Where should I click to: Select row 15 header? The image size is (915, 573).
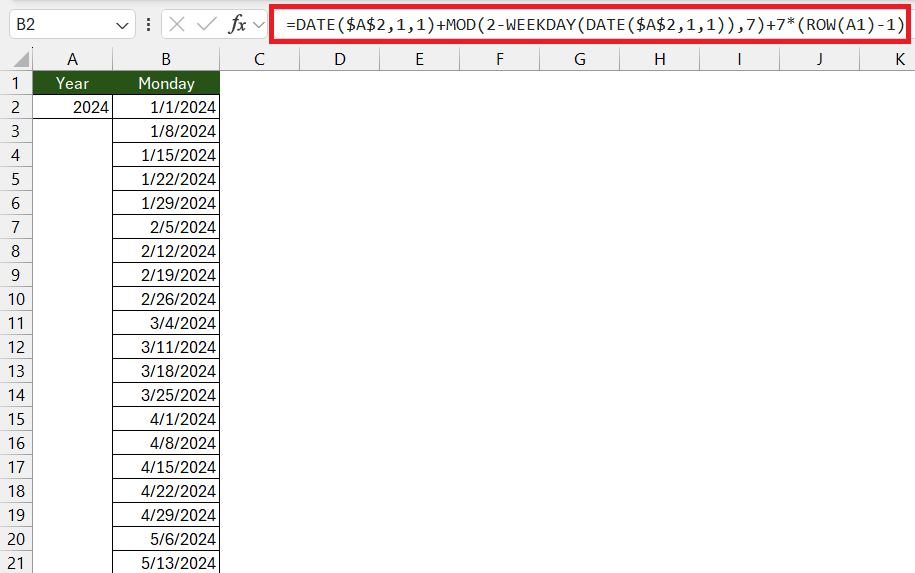click(16, 419)
